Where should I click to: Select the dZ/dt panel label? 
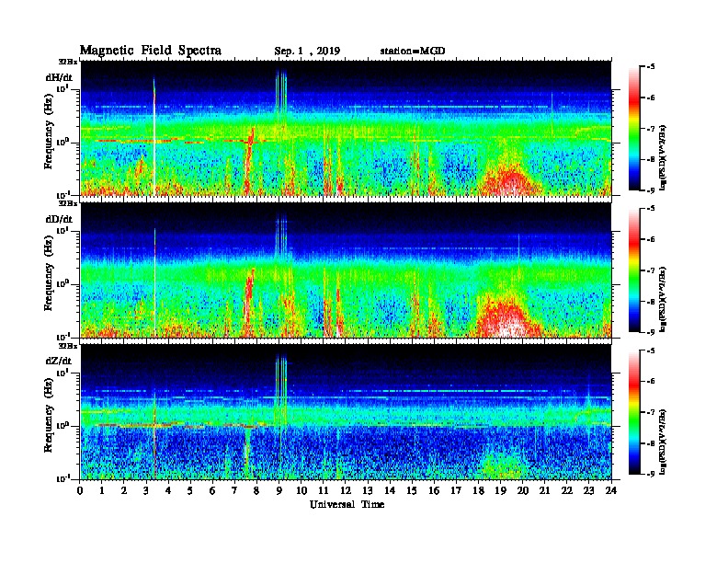coord(59,361)
